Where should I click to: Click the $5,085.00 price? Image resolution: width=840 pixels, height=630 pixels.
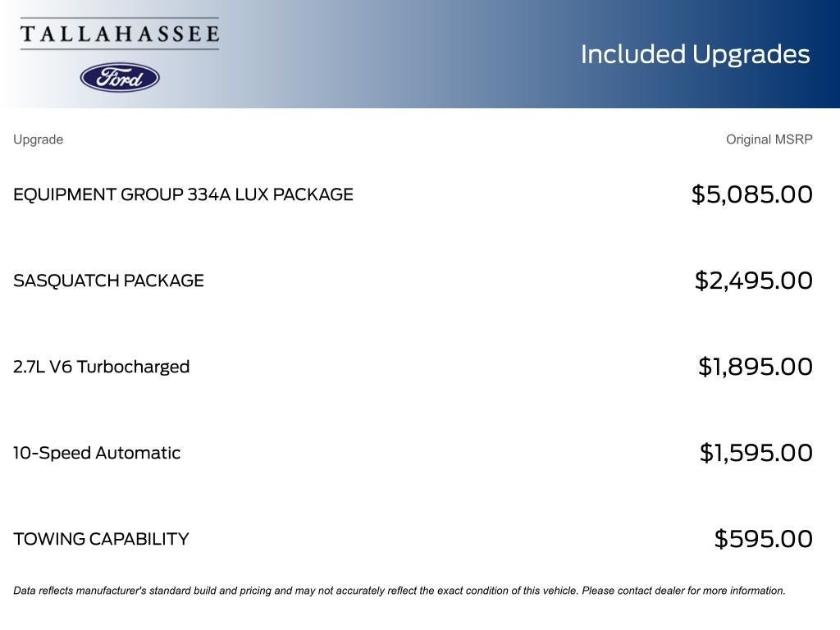click(x=751, y=194)
